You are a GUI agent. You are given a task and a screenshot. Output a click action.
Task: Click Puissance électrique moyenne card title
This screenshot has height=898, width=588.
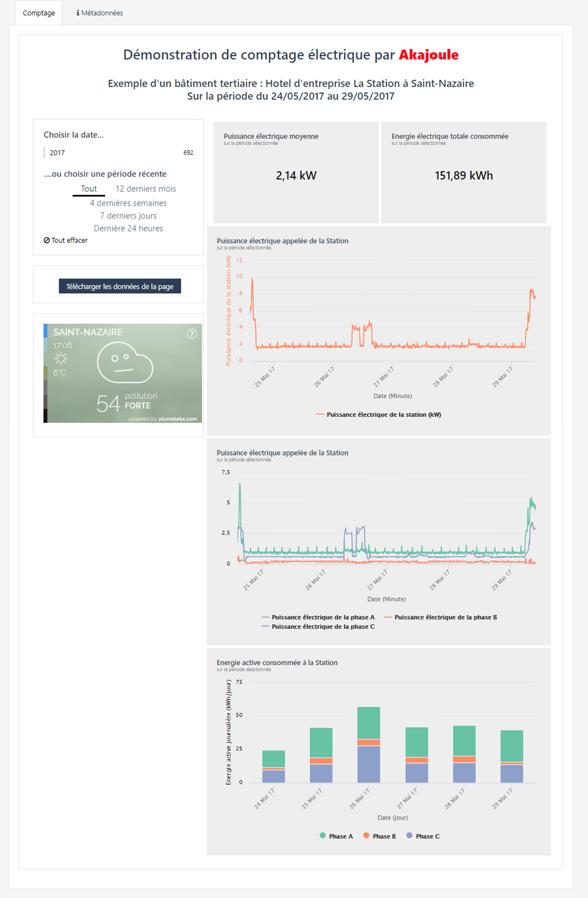point(271,136)
